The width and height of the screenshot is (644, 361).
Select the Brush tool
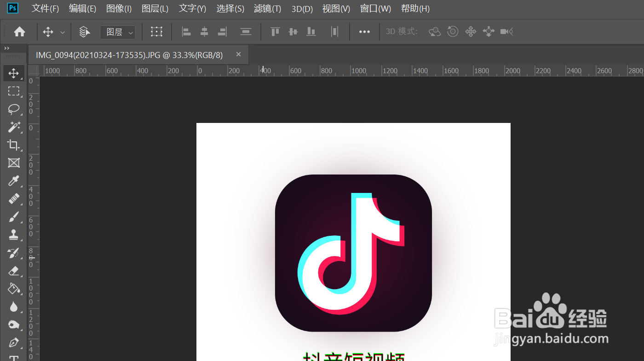coord(14,216)
